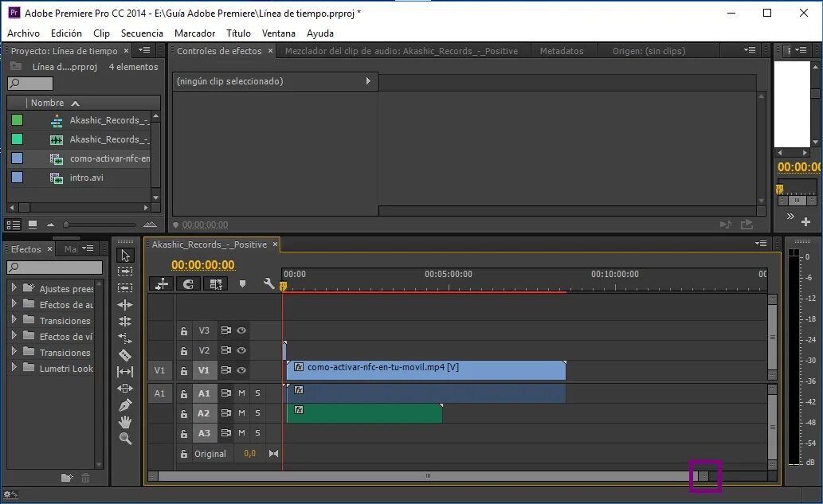This screenshot has width=823, height=504.
Task: Switch to audio clip mixer tab
Action: coord(401,51)
